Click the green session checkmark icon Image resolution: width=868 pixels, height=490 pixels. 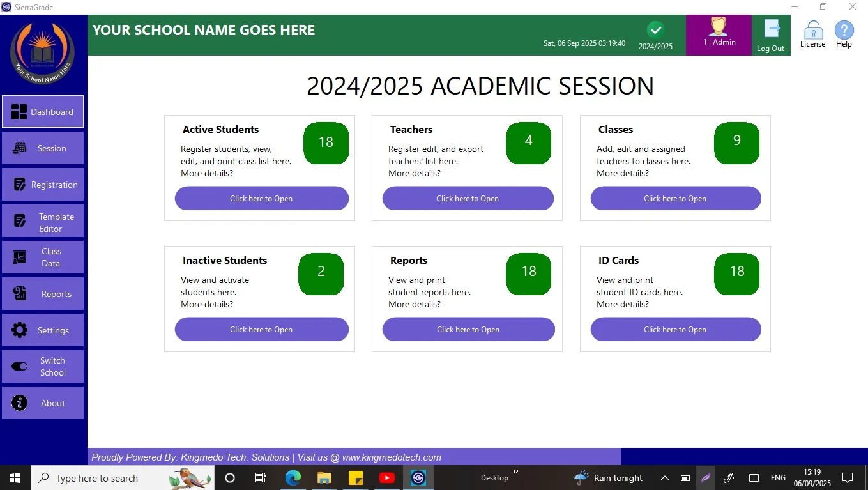655,29
